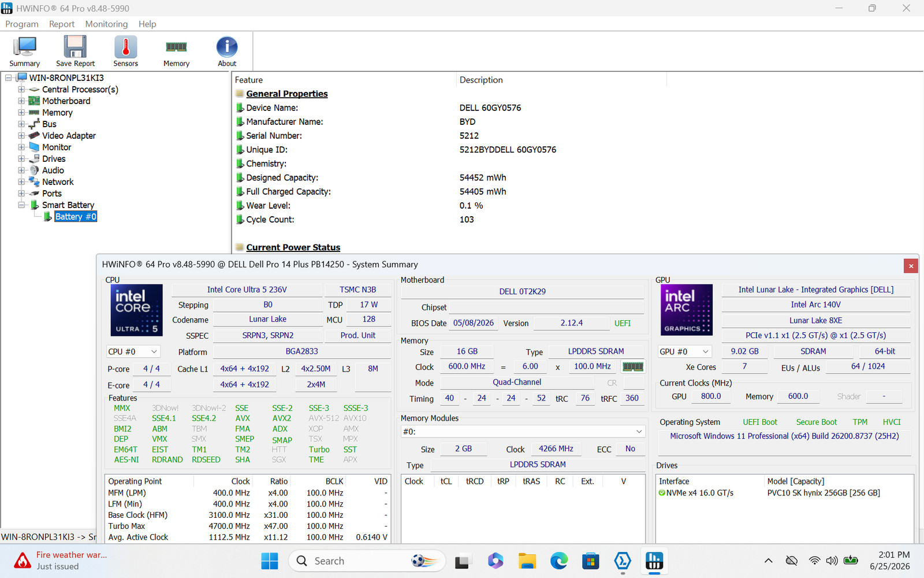This screenshot has height=578, width=924.
Task: Select the Ports tree item
Action: (51, 194)
